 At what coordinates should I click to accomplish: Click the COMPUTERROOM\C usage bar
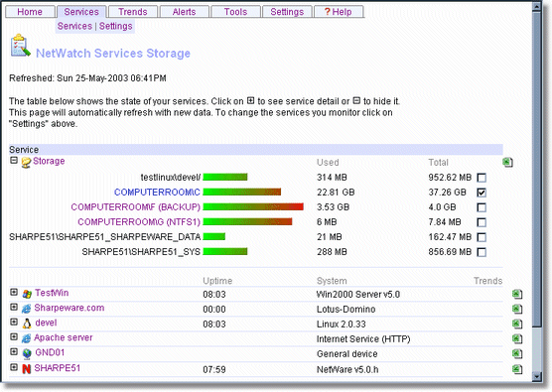coord(242,192)
